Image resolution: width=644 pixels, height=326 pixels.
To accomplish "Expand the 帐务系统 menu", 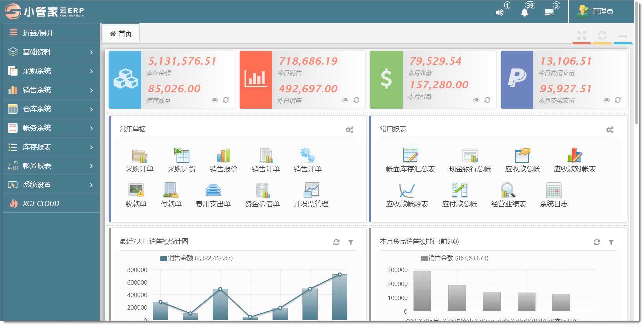I will pos(51,128).
